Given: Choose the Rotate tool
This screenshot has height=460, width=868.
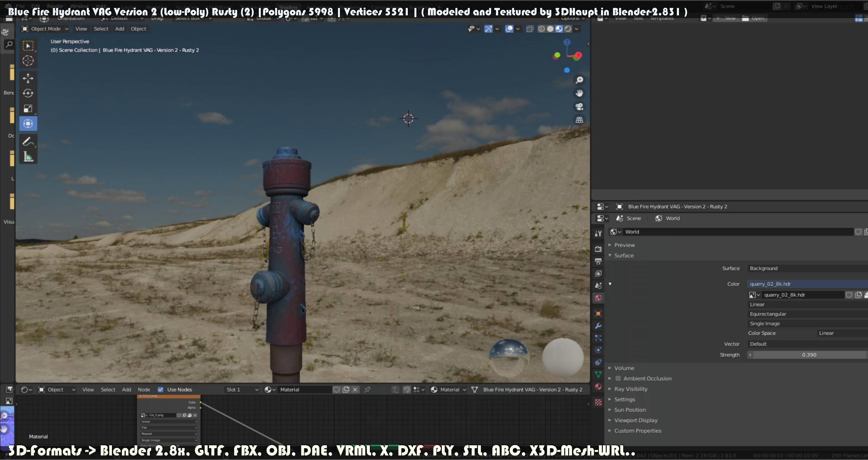Looking at the screenshot, I should 28,93.
